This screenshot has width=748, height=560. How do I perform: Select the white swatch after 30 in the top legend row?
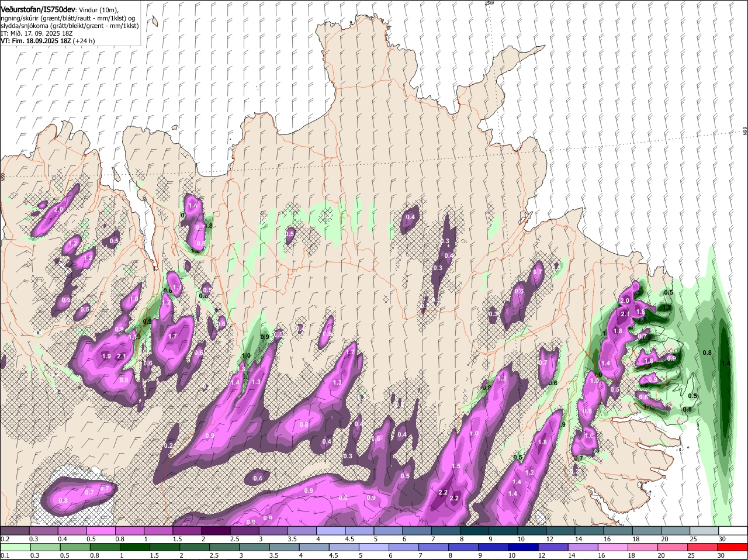pos(733,531)
